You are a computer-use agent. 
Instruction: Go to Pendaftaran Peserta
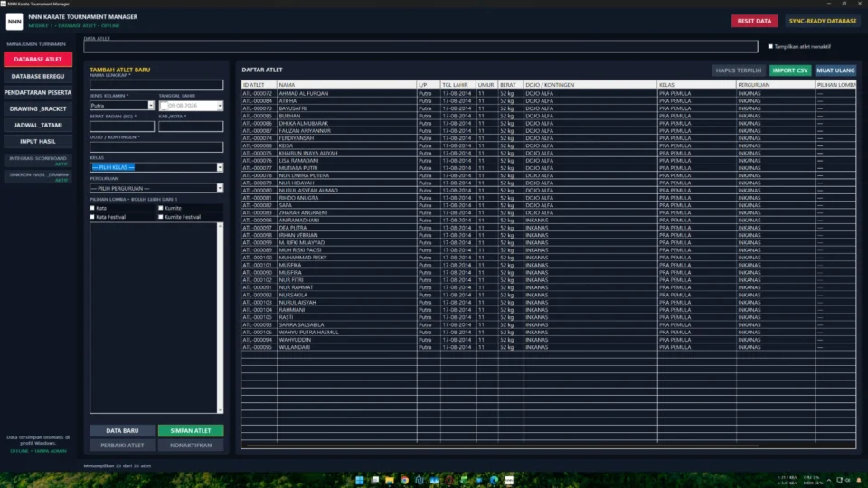[38, 92]
